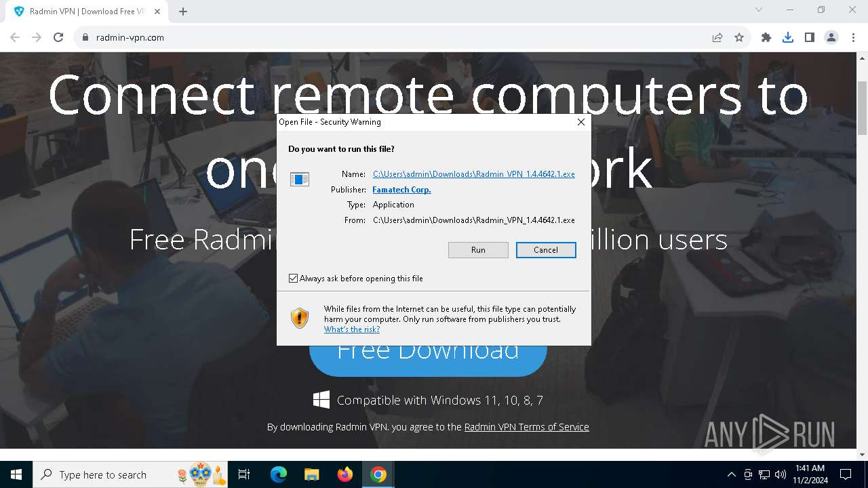Open Chrome three-dot menu
Image resolution: width=868 pixels, height=488 pixels.
(853, 37)
